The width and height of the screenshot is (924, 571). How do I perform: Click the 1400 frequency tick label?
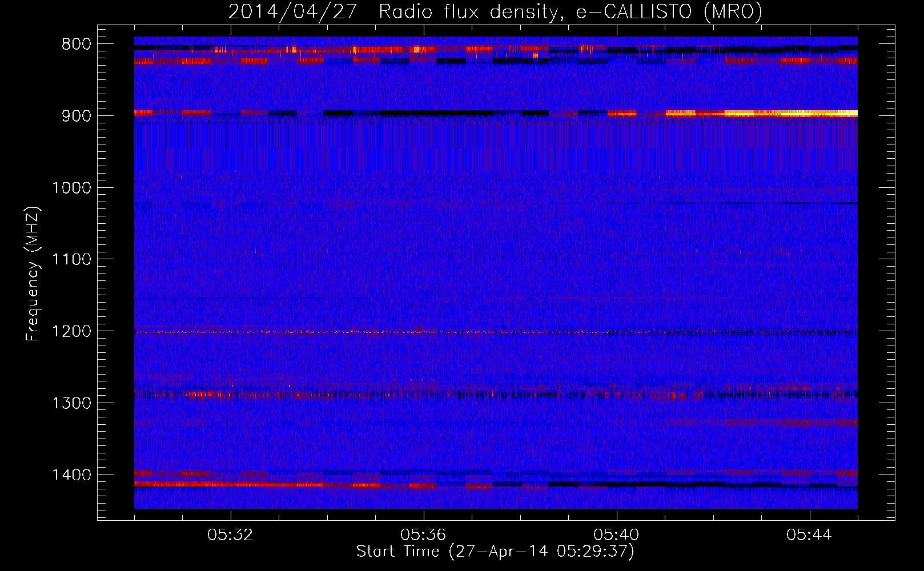tap(71, 475)
